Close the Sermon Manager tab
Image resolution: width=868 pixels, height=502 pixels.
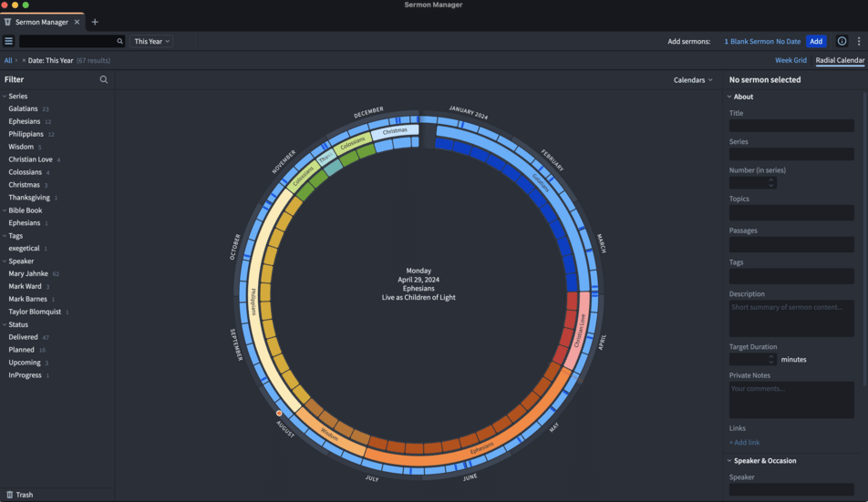point(77,22)
